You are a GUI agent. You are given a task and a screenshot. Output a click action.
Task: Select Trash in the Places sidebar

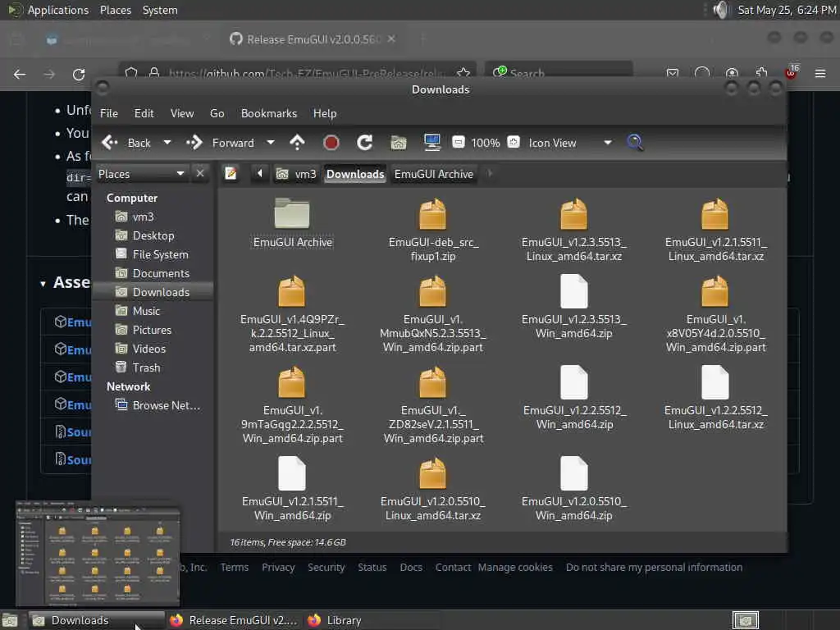point(146,367)
